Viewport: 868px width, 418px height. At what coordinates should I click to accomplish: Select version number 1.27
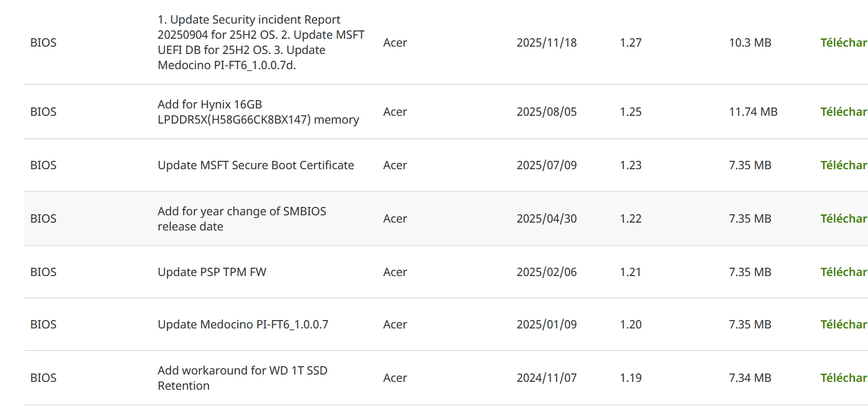pyautogui.click(x=631, y=43)
